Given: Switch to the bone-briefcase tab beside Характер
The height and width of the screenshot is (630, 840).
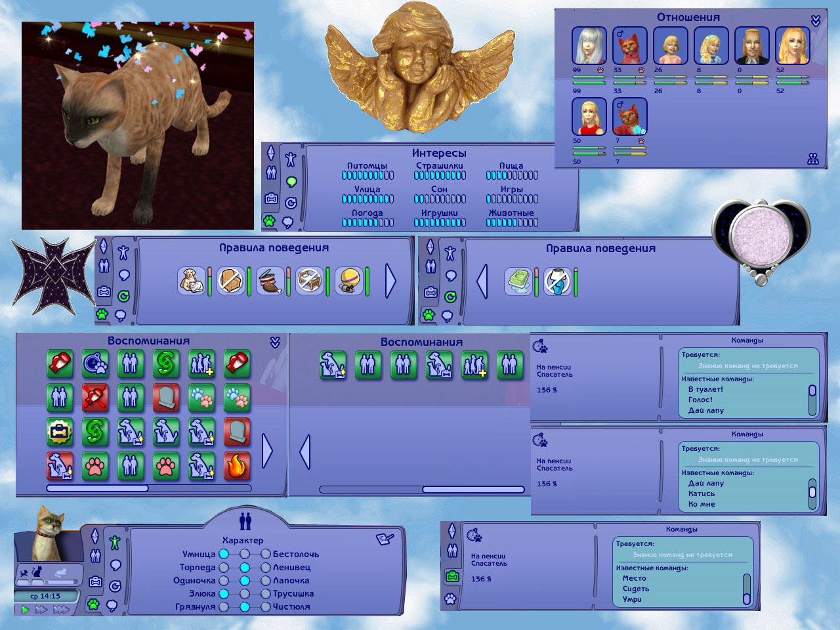Looking at the screenshot, I should (96, 581).
